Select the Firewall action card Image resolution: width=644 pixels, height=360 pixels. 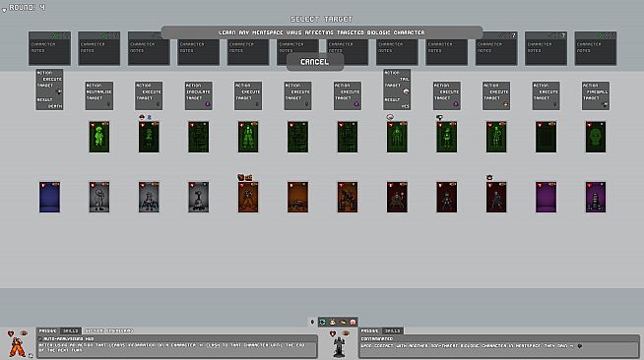pos(596,95)
